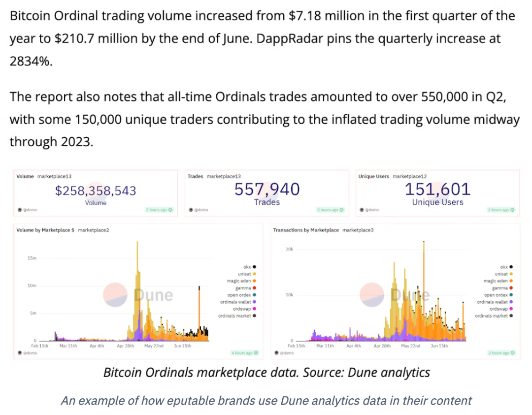Click the 557,940 trades figure
The height and width of the screenshot is (415, 532).
click(267, 189)
